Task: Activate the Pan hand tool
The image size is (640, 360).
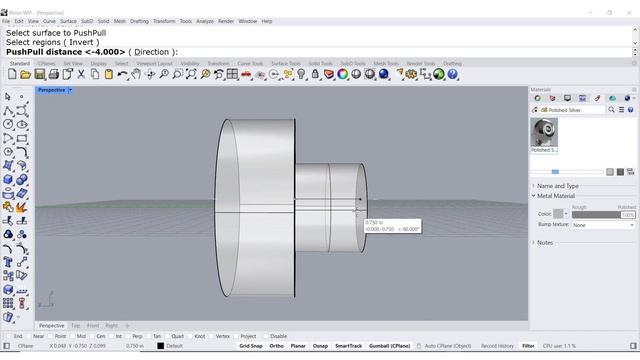Action: pos(136,74)
